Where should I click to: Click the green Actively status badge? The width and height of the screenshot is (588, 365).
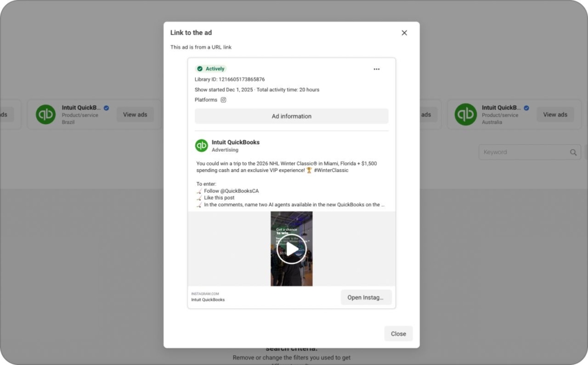point(211,68)
